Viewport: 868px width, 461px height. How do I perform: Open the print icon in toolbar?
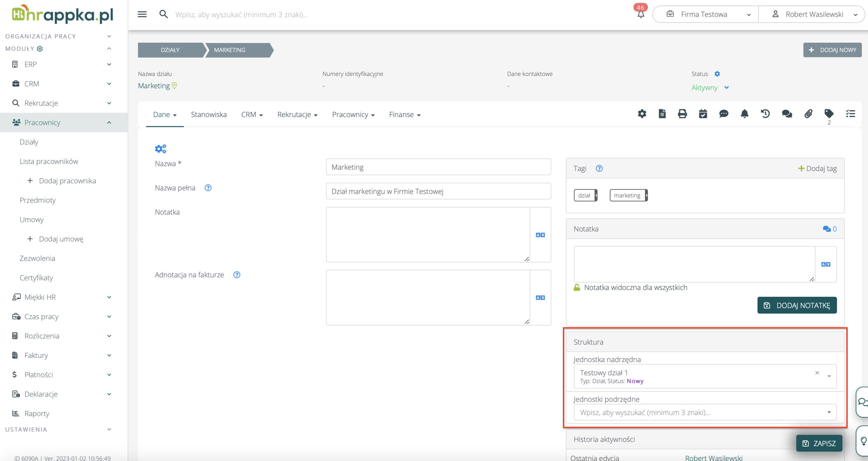682,114
